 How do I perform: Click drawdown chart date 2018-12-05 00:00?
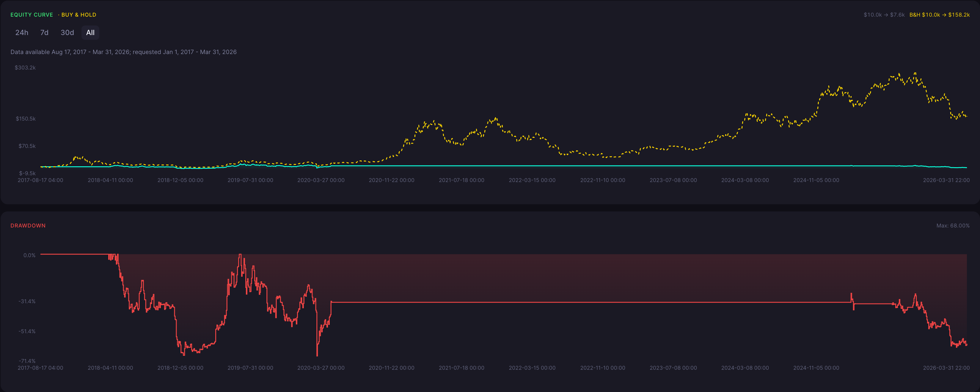pyautogui.click(x=180, y=368)
